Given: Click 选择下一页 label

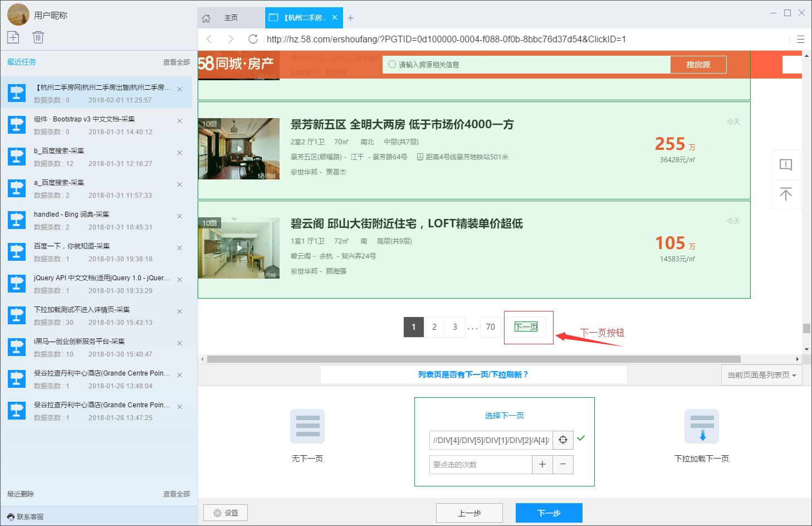Looking at the screenshot, I should click(504, 416).
